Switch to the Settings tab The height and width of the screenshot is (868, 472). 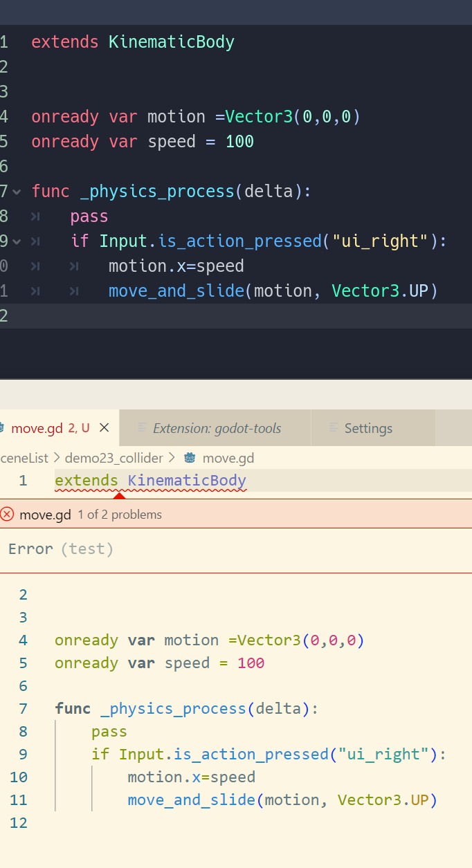(368, 428)
